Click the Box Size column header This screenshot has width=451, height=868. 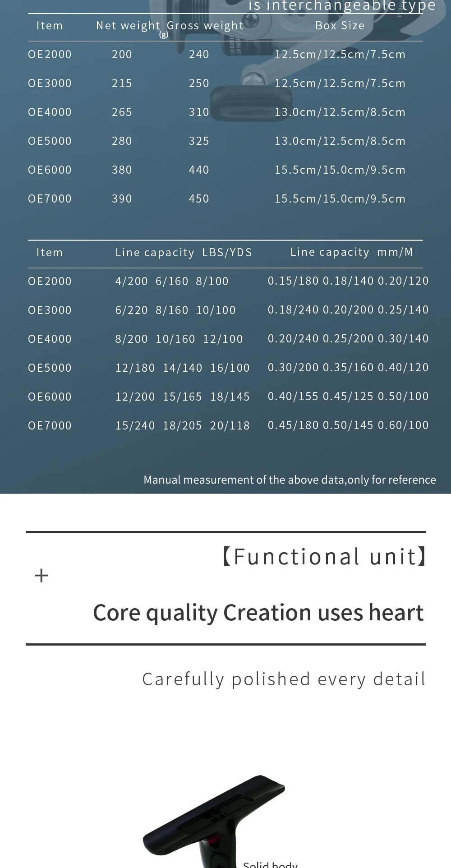pos(340,26)
